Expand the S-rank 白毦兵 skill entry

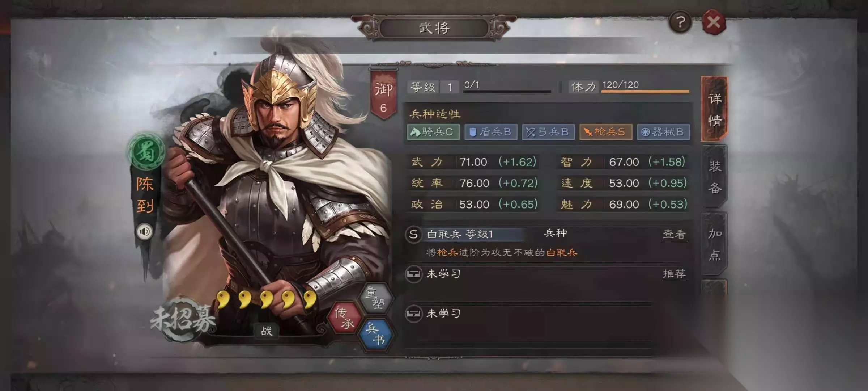pyautogui.click(x=546, y=243)
